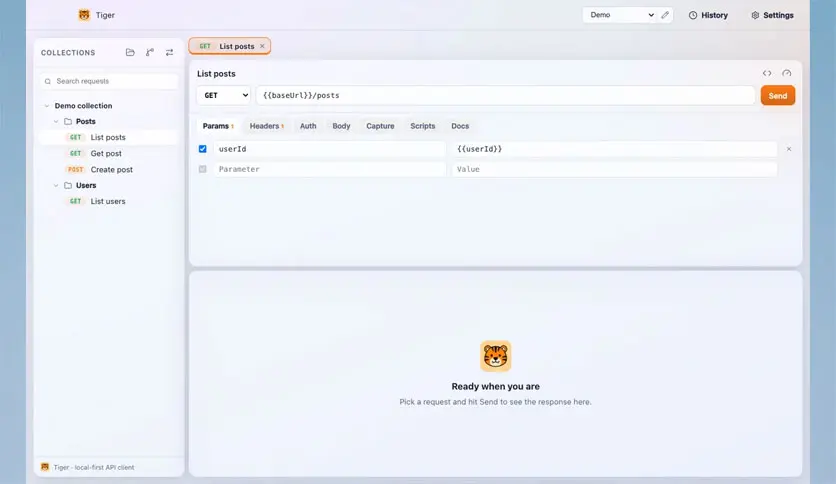Click the empty Parameter name field
Image resolution: width=836 pixels, height=484 pixels.
point(329,169)
